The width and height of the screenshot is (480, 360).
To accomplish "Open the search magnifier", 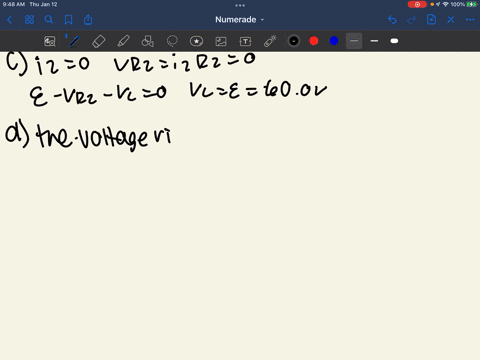I will [x=49, y=20].
